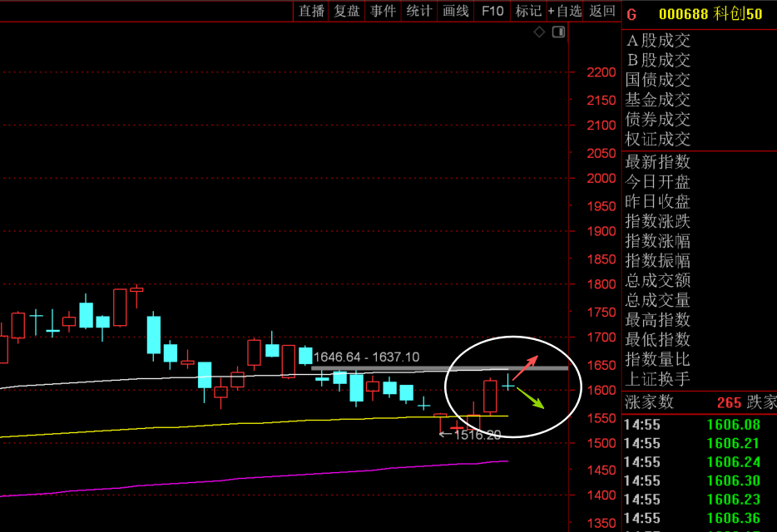Select the 画线 draw line tool
777x532 pixels.
(455, 11)
